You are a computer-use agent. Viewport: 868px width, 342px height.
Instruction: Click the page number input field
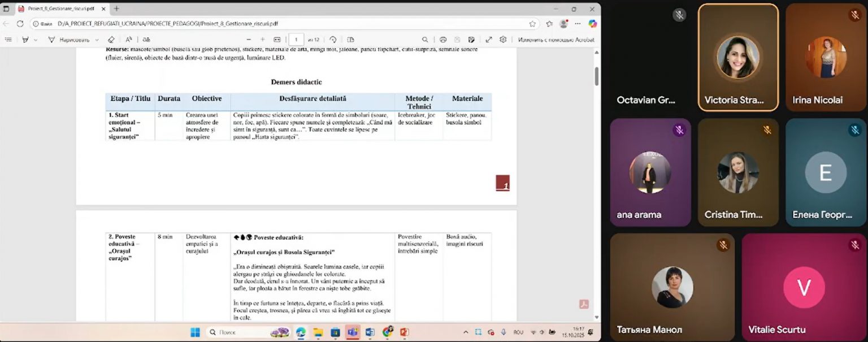(x=296, y=40)
